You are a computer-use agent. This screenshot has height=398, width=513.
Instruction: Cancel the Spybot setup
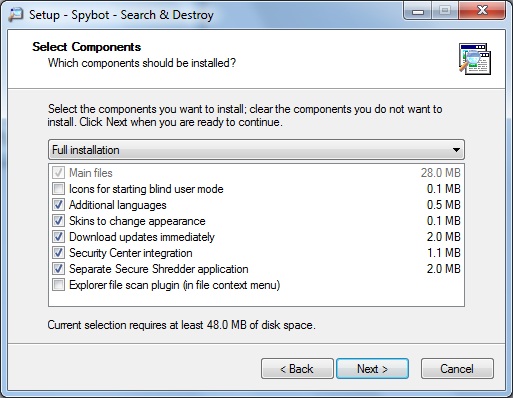(457, 369)
